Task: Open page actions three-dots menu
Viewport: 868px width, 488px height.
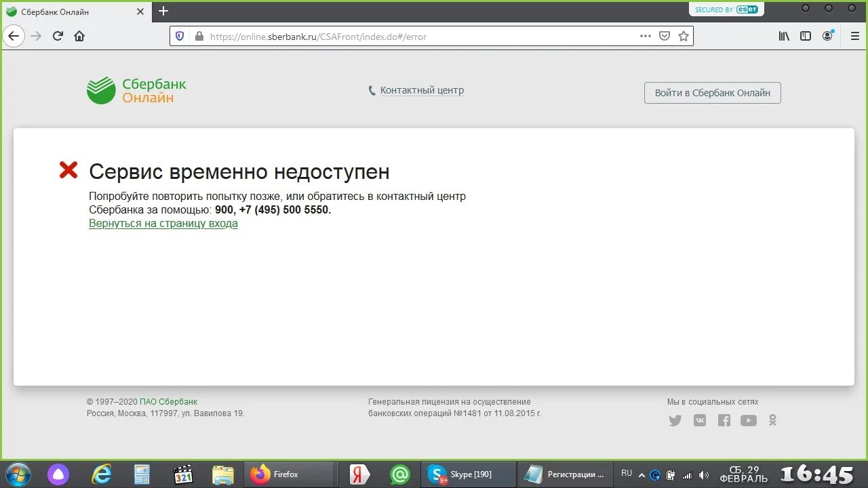Action: (x=646, y=36)
